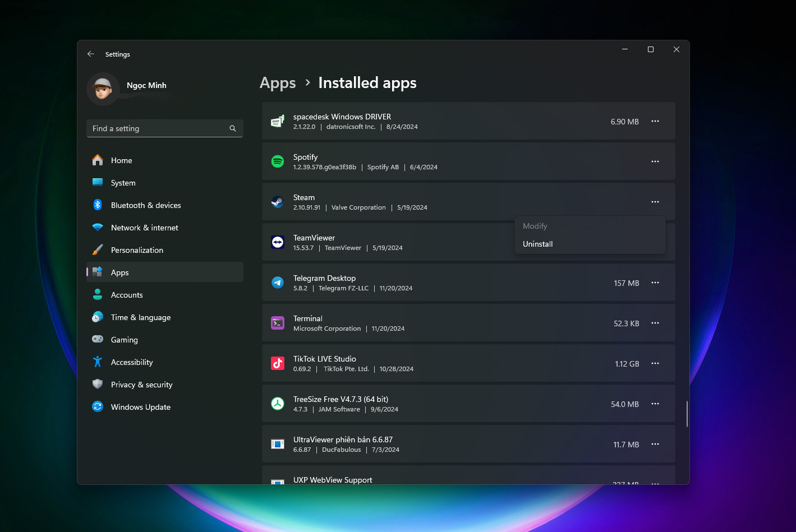Screen dimensions: 796x532
Task: Choose Uninstall from the context menu
Action: (x=590, y=244)
